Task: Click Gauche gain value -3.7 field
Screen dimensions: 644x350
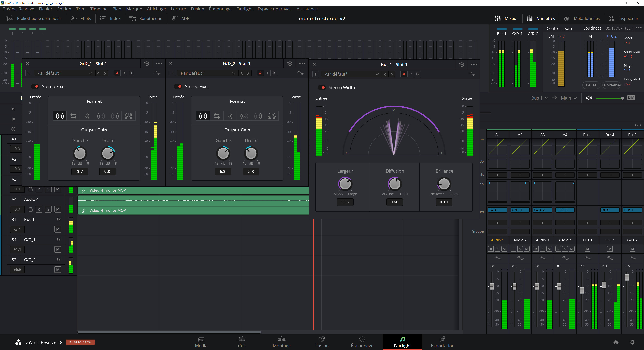Action: (79, 172)
